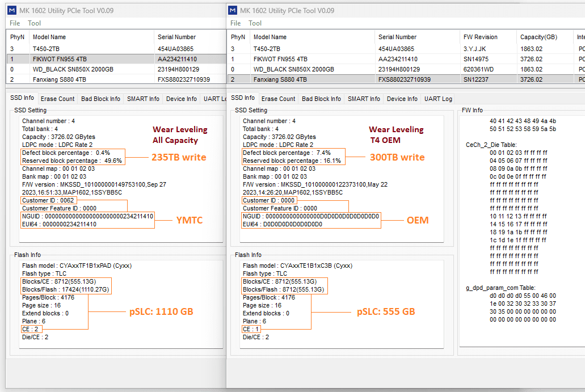The image size is (585, 392).
Task: Sort by Serial Number column in left window
Action: click(x=190, y=37)
